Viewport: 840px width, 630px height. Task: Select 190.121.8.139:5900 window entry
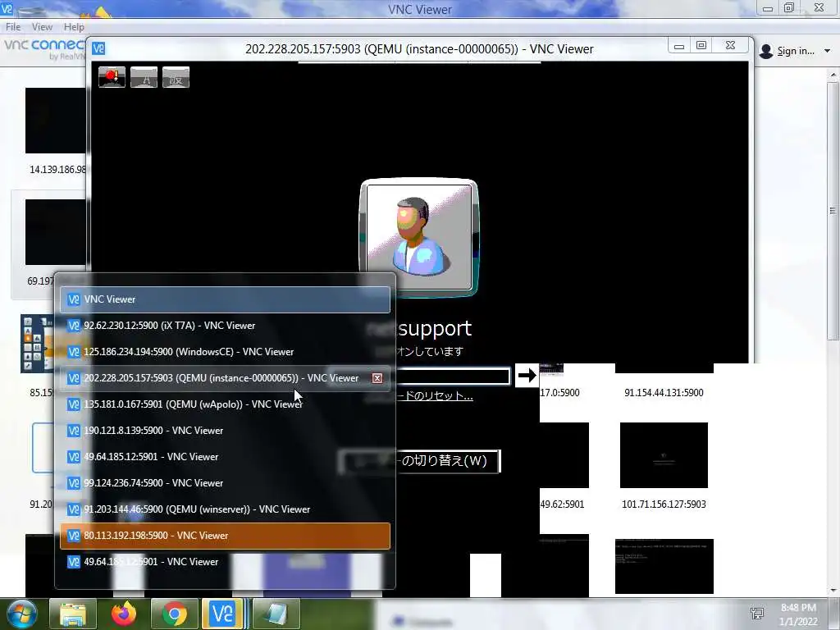click(225, 431)
